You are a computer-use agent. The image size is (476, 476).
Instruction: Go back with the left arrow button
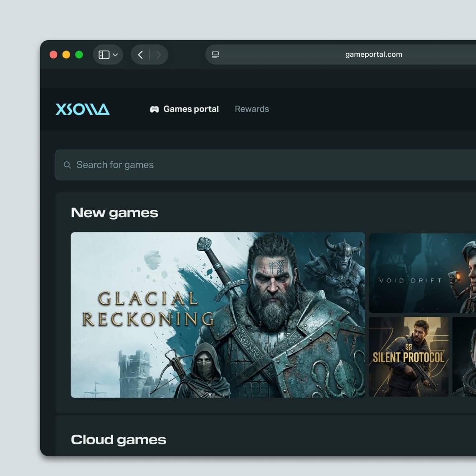click(x=140, y=55)
